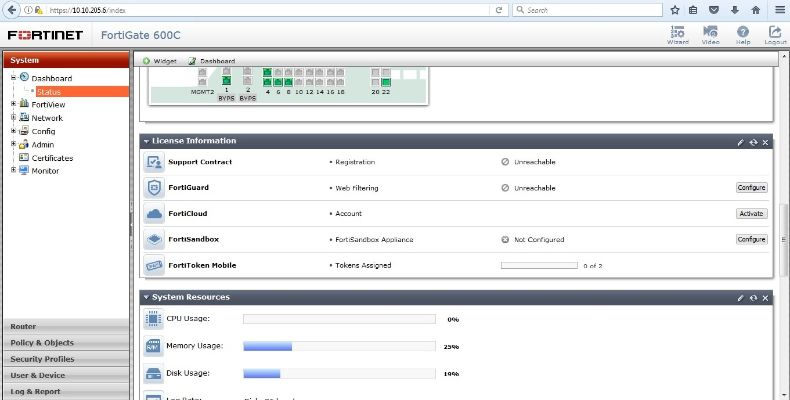Click Configure for FortiSandbox

(751, 239)
